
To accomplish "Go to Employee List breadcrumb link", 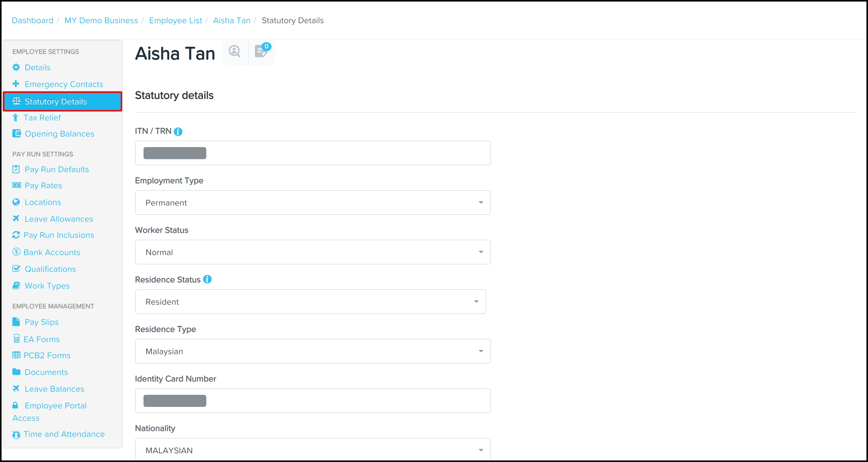I will click(x=175, y=20).
